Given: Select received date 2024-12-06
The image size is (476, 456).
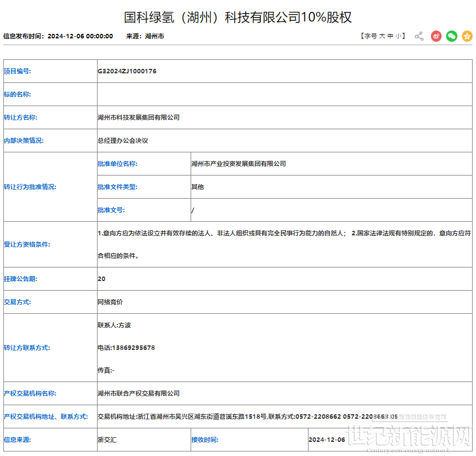Looking at the screenshot, I should (327, 440).
